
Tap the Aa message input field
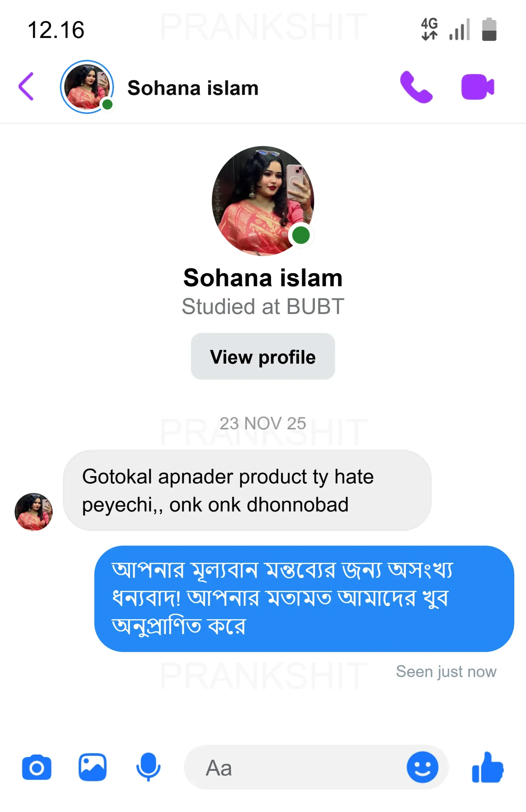[293, 768]
